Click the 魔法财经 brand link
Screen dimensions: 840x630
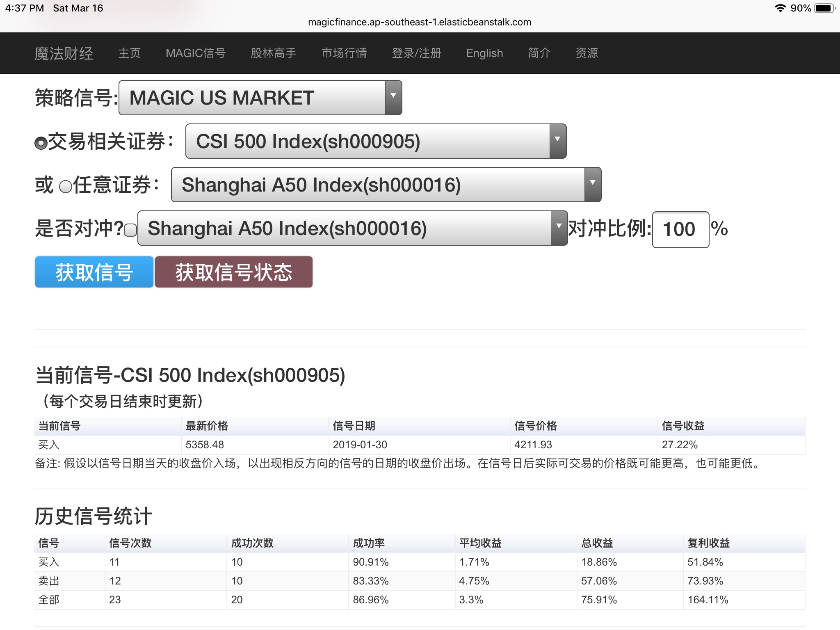click(64, 53)
